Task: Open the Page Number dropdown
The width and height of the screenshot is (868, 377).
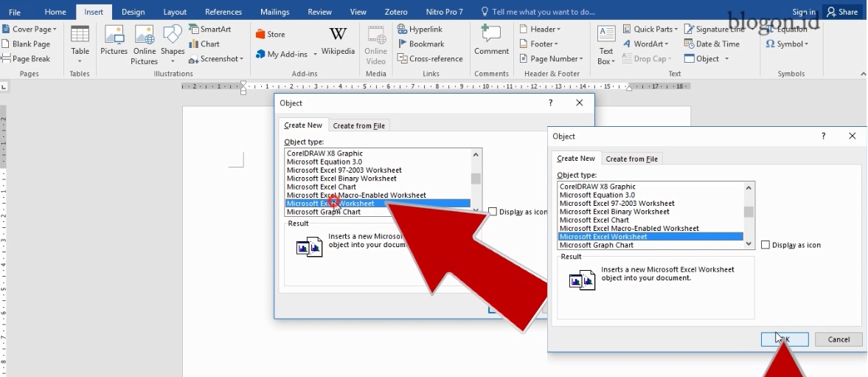Action: coord(552,59)
